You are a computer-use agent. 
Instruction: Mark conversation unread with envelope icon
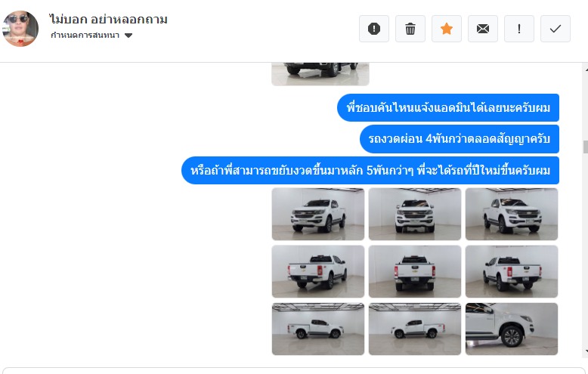(x=483, y=29)
